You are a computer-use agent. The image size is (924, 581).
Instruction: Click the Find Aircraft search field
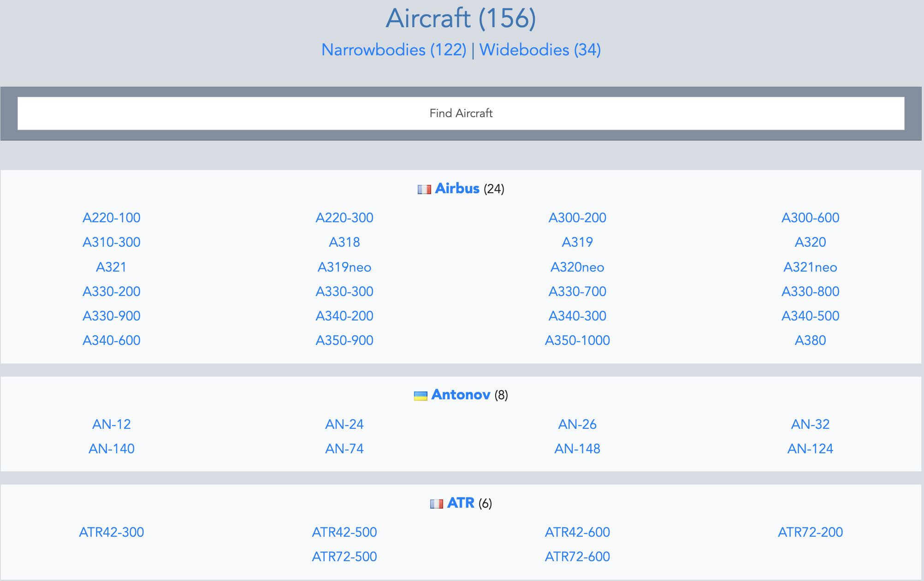click(x=461, y=113)
